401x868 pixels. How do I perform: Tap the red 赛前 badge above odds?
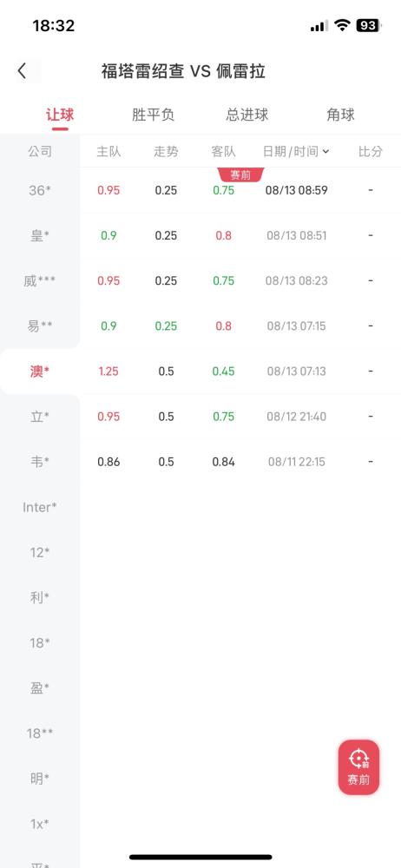tap(240, 175)
